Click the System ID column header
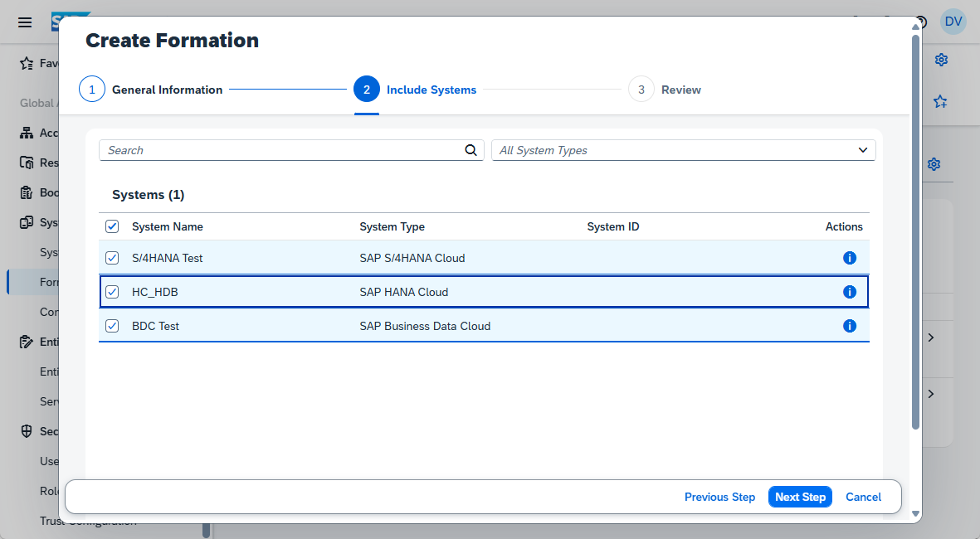The width and height of the screenshot is (980, 539). click(x=613, y=226)
